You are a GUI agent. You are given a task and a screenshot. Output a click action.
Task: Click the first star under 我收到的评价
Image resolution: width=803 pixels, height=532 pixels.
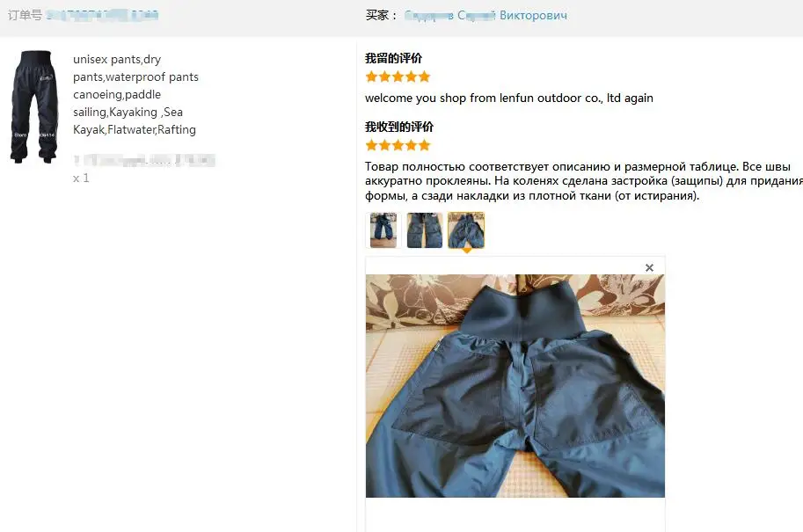(371, 145)
